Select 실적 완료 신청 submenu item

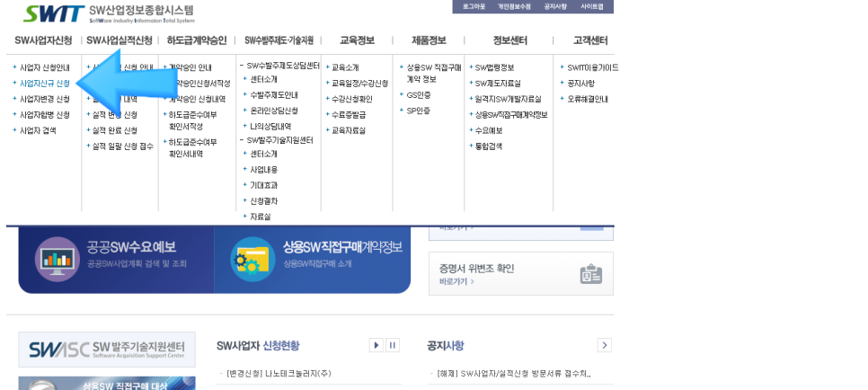115,130
